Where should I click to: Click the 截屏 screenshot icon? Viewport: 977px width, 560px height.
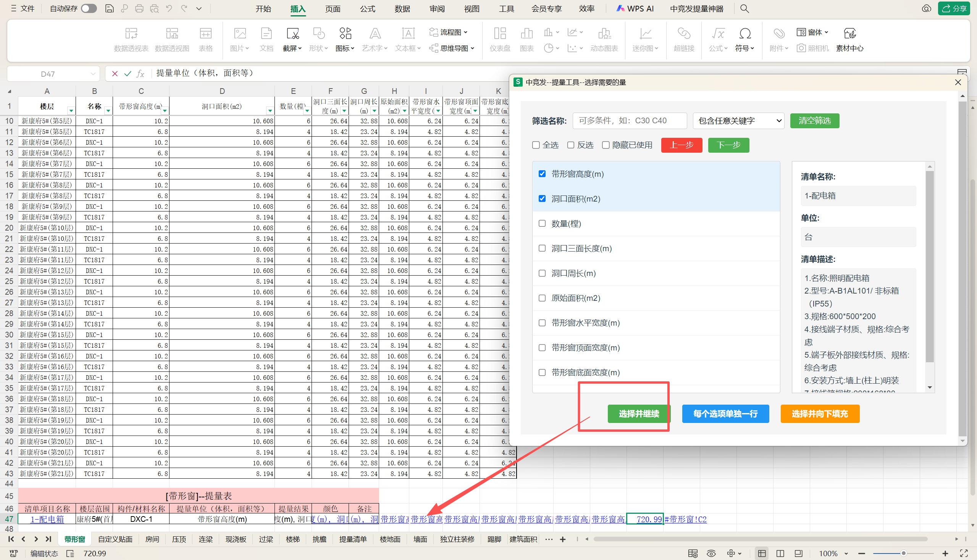coord(292,34)
